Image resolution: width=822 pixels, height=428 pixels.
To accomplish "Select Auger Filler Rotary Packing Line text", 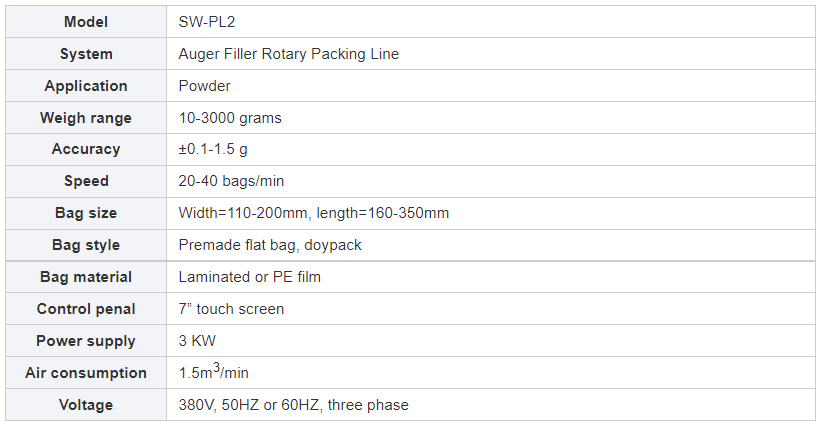I will pos(288,54).
